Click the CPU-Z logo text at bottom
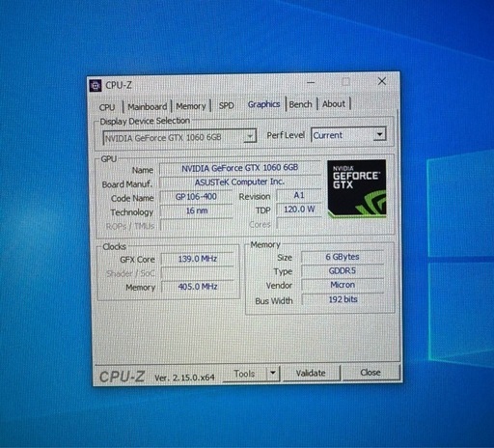The width and height of the screenshot is (494, 448). 123,377
